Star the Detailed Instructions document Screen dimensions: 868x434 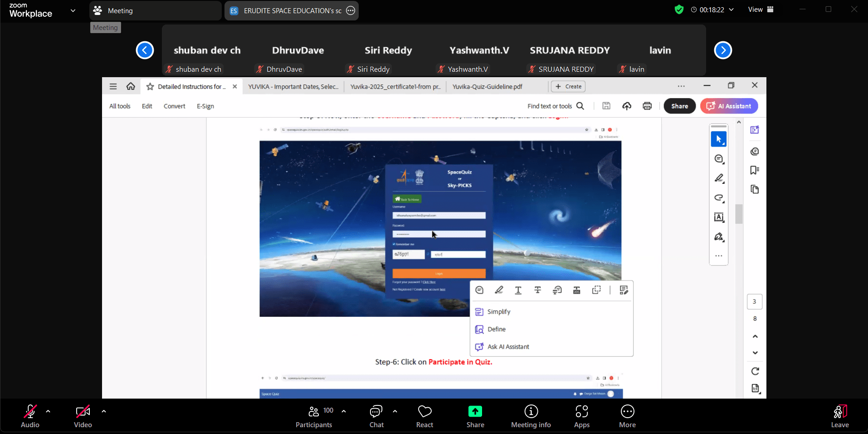coord(150,87)
